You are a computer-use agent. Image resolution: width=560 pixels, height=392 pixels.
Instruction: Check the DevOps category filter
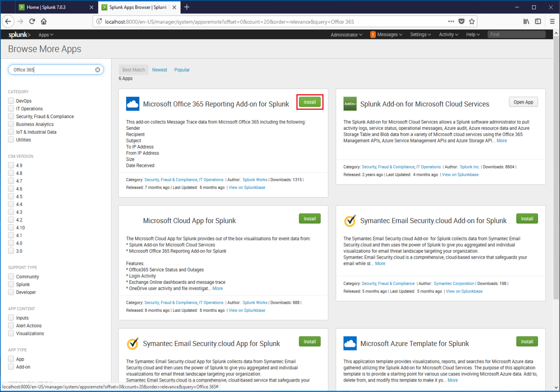tap(11, 101)
